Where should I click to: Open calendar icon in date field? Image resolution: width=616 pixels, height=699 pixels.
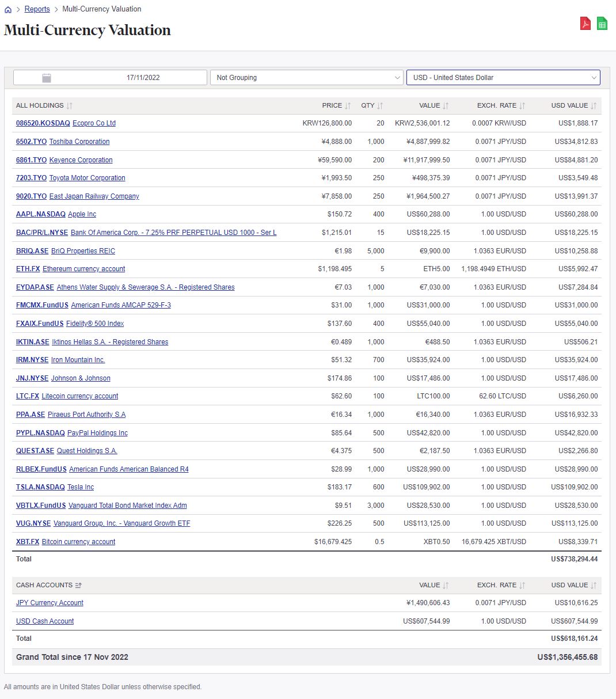(47, 78)
